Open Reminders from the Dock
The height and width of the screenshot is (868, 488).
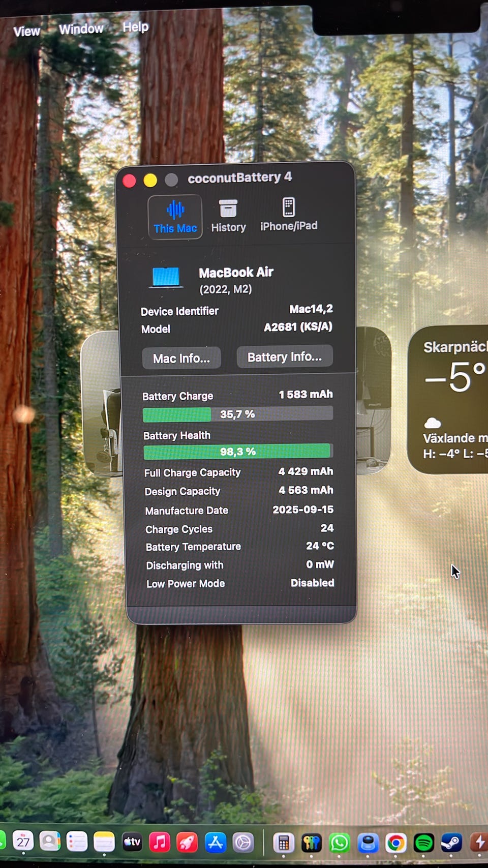point(77,842)
